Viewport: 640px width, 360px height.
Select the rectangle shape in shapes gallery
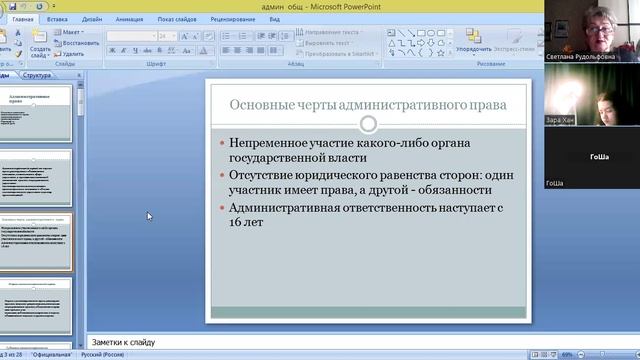pyautogui.click(x=421, y=33)
